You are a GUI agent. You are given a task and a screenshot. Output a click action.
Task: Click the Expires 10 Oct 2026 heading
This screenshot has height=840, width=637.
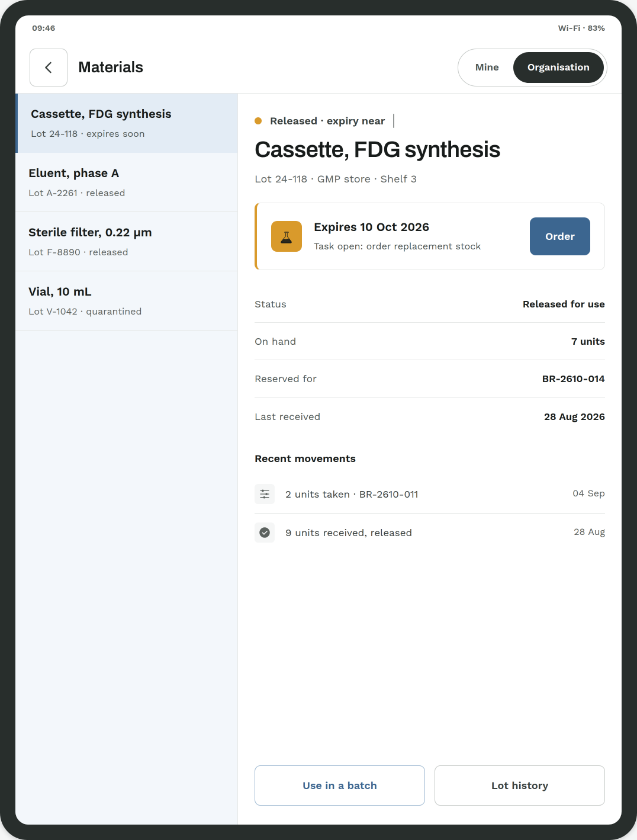pos(371,227)
